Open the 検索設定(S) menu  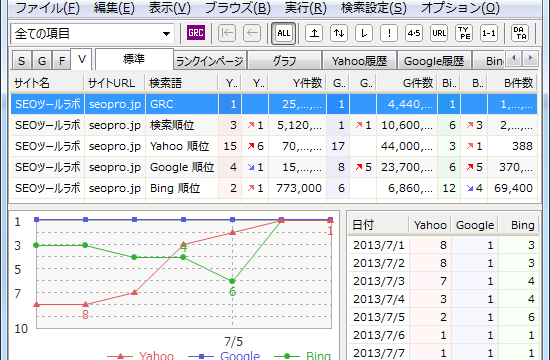[x=374, y=8]
